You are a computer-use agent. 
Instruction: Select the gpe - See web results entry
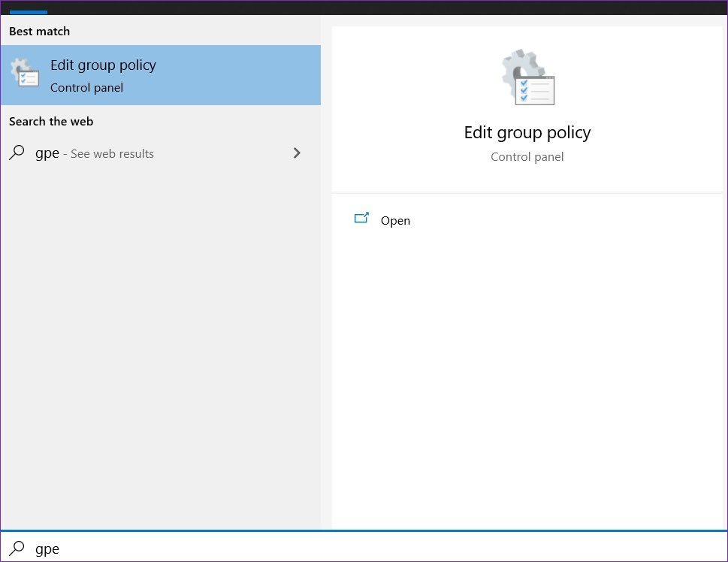[160, 153]
